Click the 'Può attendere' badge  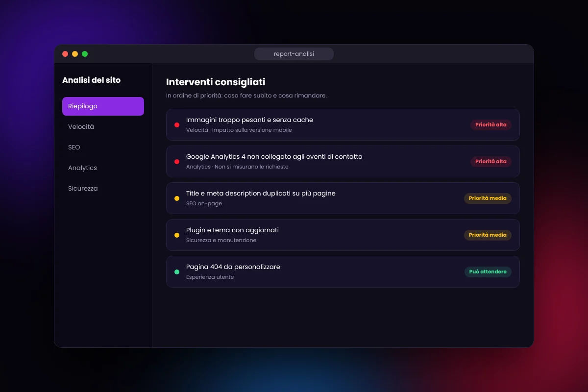coord(488,272)
